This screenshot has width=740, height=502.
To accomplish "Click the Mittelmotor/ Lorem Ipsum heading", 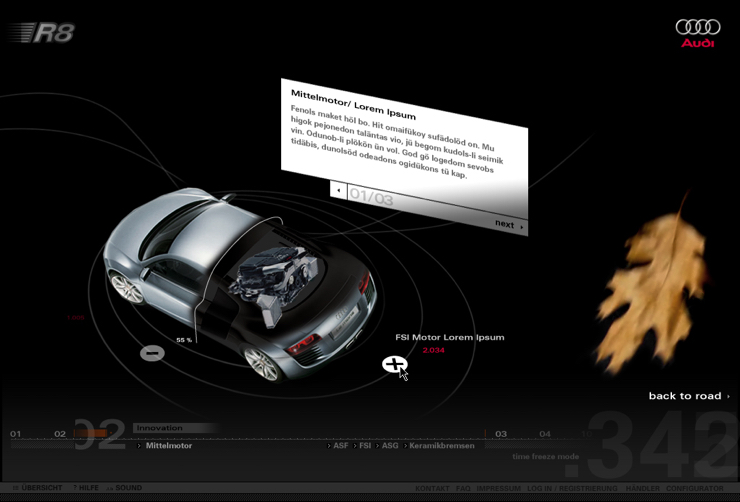I will [353, 105].
